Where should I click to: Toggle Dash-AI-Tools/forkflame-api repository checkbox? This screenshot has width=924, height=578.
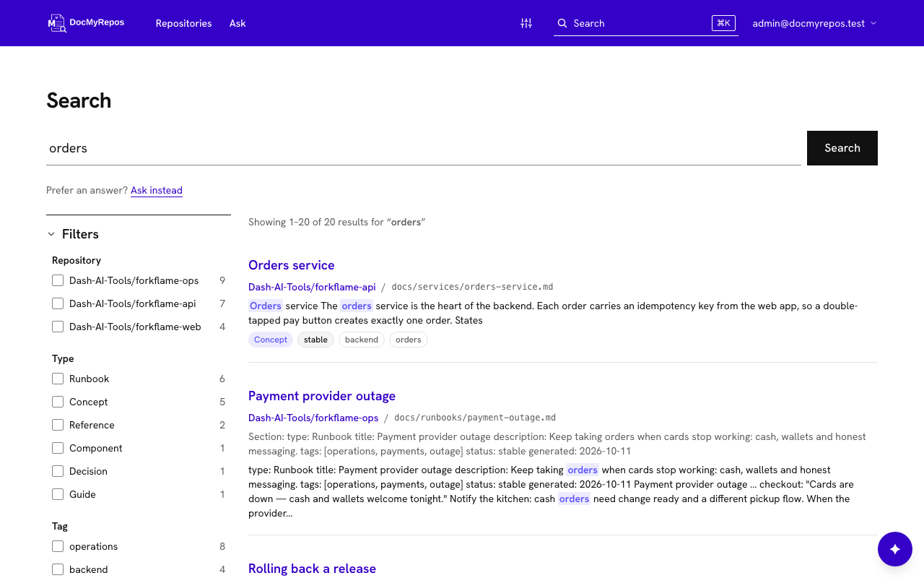(x=58, y=303)
